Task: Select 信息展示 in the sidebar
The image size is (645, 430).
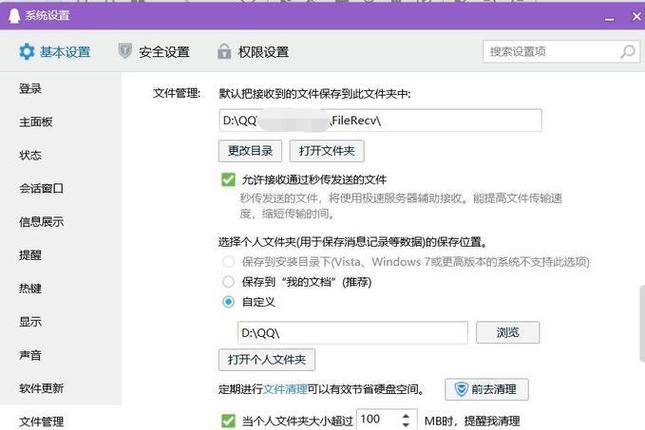Action: pyautogui.click(x=41, y=222)
